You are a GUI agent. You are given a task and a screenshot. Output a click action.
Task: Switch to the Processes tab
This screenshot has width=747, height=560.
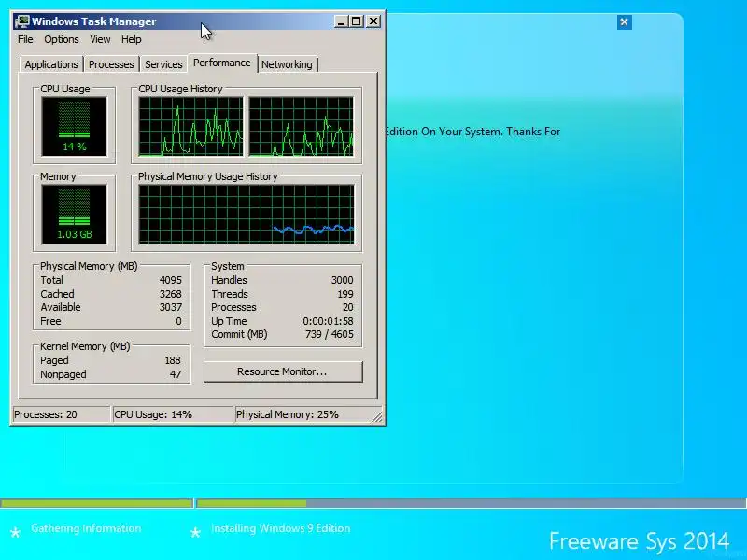(111, 64)
